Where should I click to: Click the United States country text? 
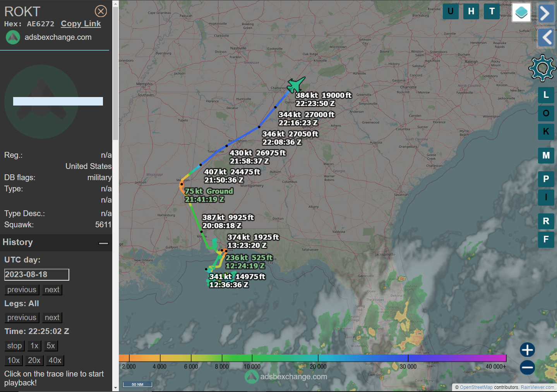[89, 166]
